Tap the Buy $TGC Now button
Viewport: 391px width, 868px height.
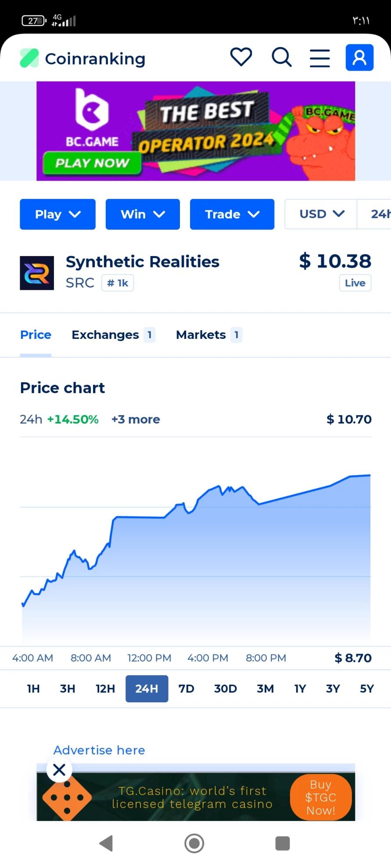(x=321, y=797)
